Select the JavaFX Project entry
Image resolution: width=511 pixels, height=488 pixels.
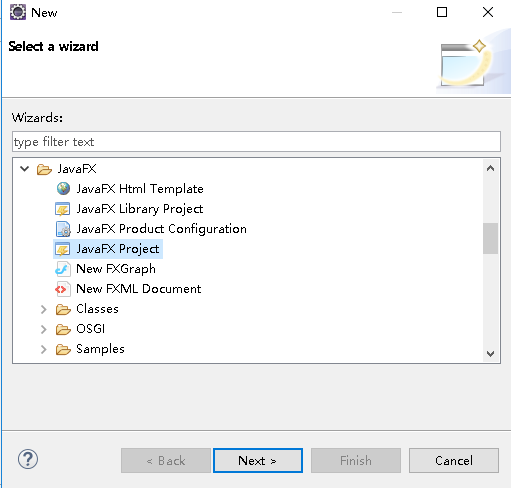118,249
